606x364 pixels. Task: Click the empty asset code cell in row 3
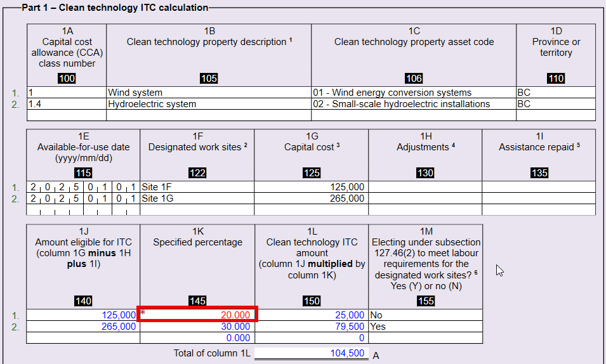[x=414, y=115]
